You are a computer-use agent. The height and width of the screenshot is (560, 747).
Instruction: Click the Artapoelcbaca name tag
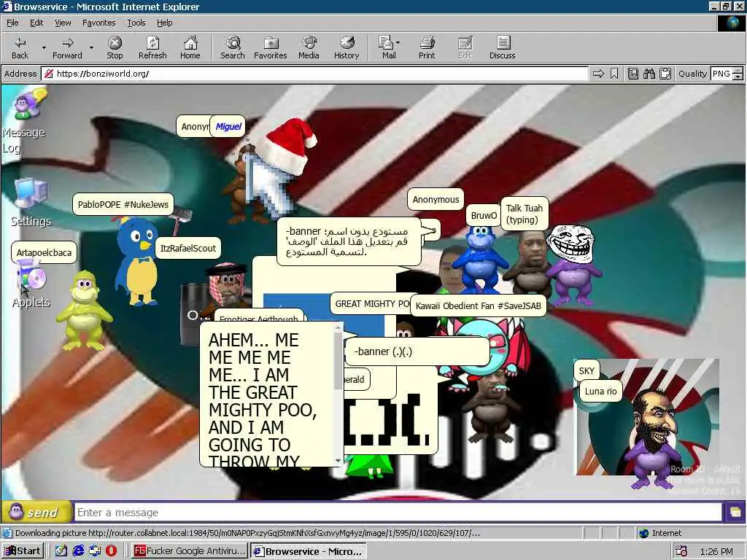click(44, 252)
